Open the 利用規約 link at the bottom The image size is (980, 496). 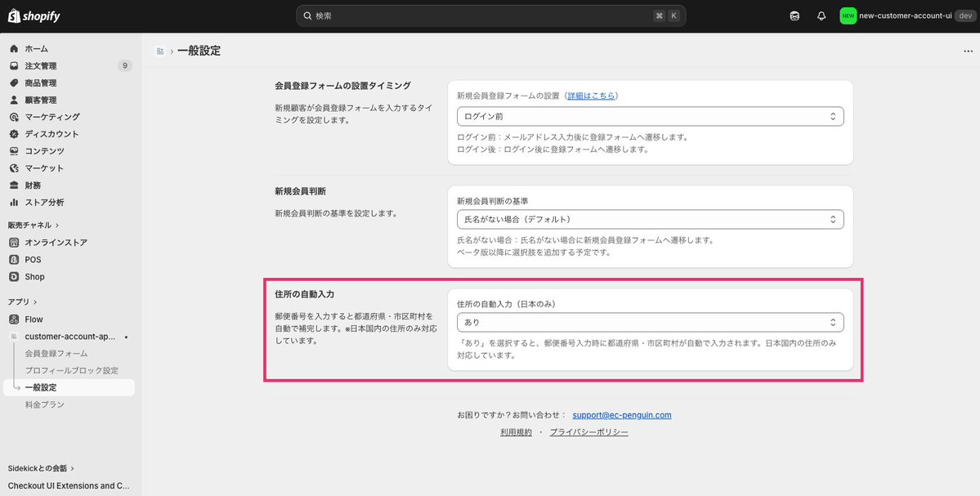coord(516,431)
